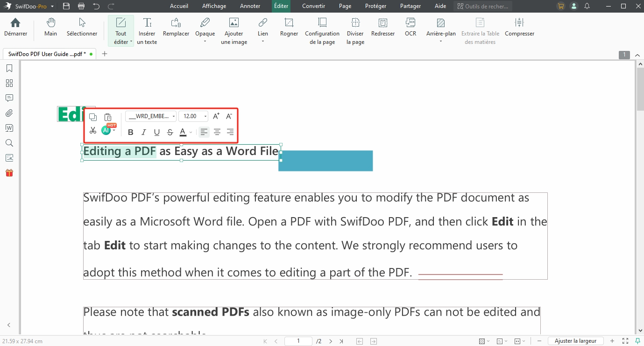Open Configuration de la page
The width and height of the screenshot is (644, 346).
[322, 31]
